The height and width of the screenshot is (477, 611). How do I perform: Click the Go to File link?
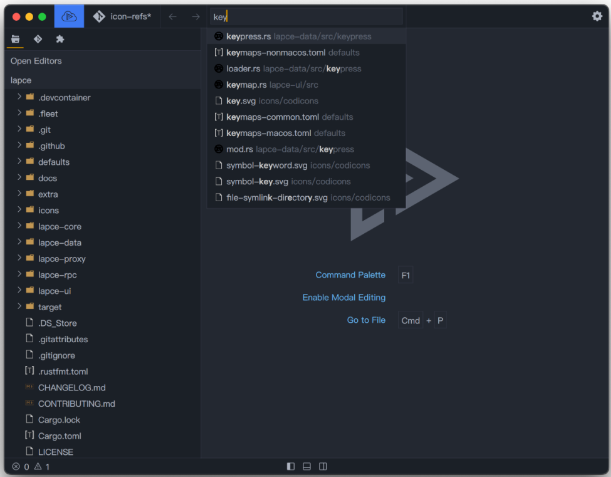pos(366,320)
